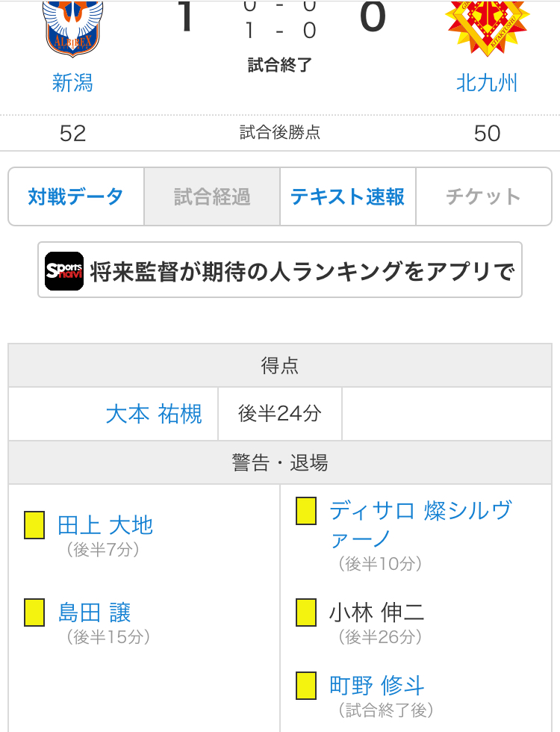Image resolution: width=560 pixels, height=732 pixels.
Task: Click yellow card icon beside 町野 修斗
Action: [x=306, y=685]
